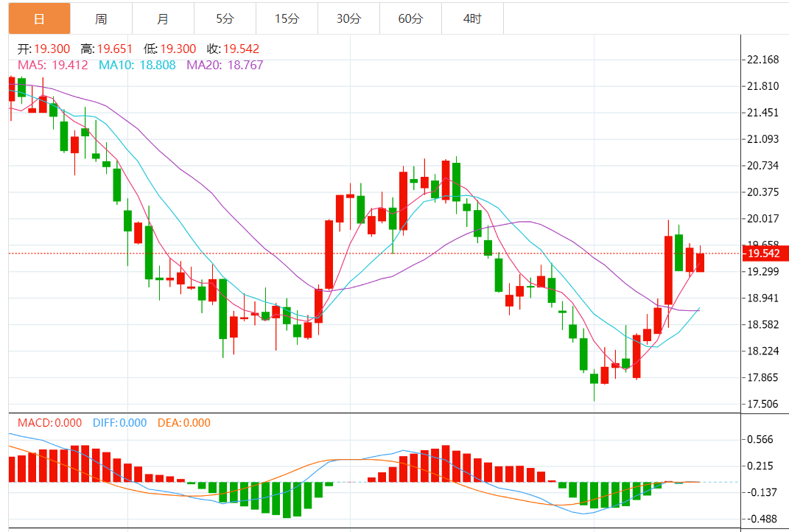The image size is (789, 532).
Task: Open the 4时 timeframe tab
Action: 472,18
